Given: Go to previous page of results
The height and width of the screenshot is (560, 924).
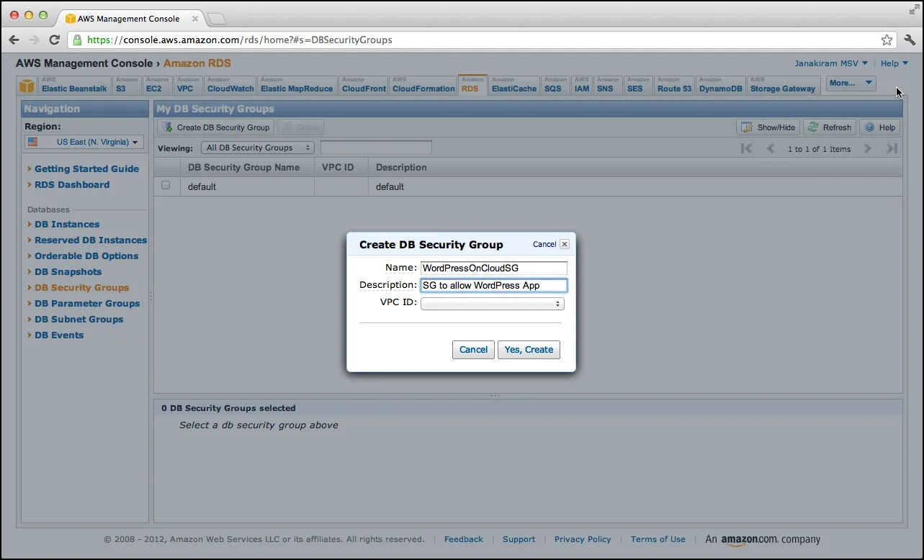Looking at the screenshot, I should click(x=771, y=148).
